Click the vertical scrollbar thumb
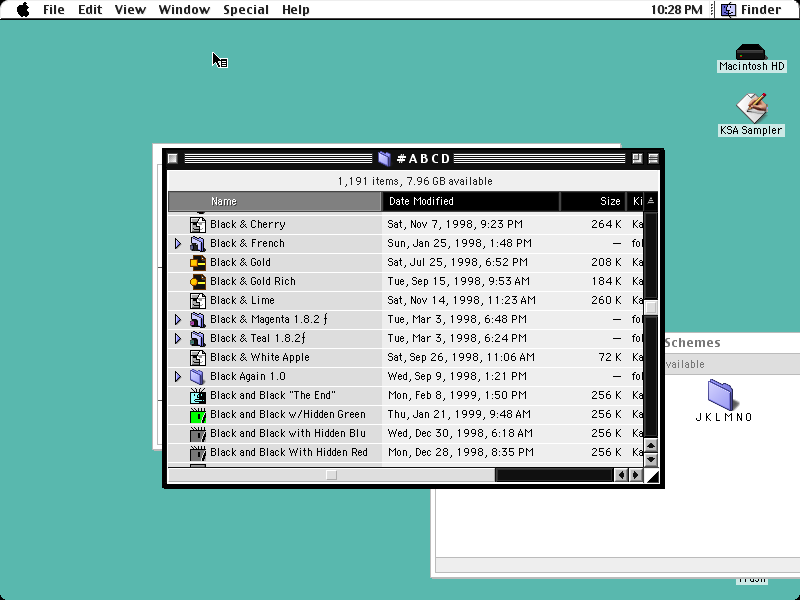The height and width of the screenshot is (600, 800). pos(651,307)
